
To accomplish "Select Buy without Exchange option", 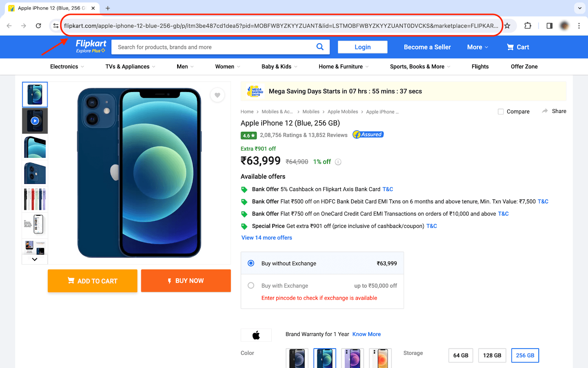I will pyautogui.click(x=251, y=263).
